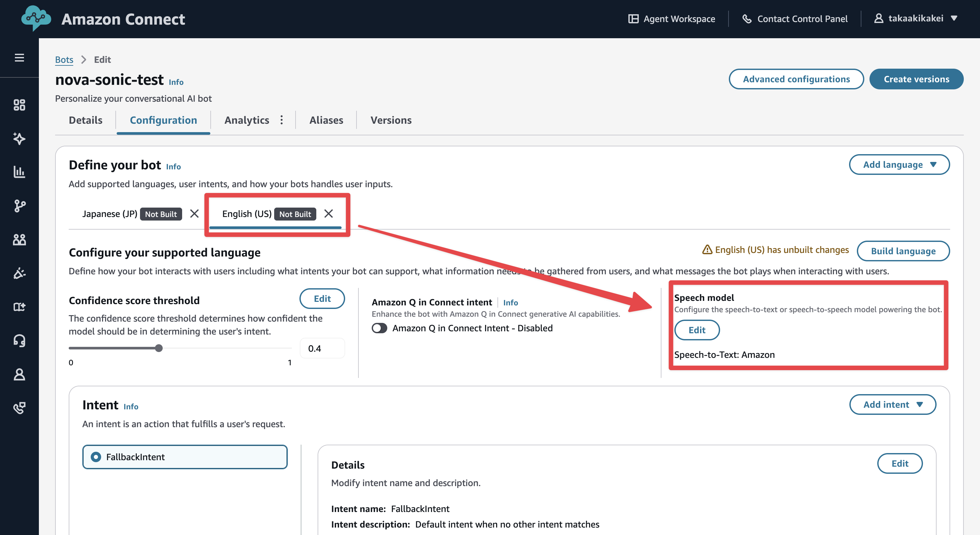Click the dashboard grid sidebar icon
This screenshot has width=980, height=535.
pos(19,105)
